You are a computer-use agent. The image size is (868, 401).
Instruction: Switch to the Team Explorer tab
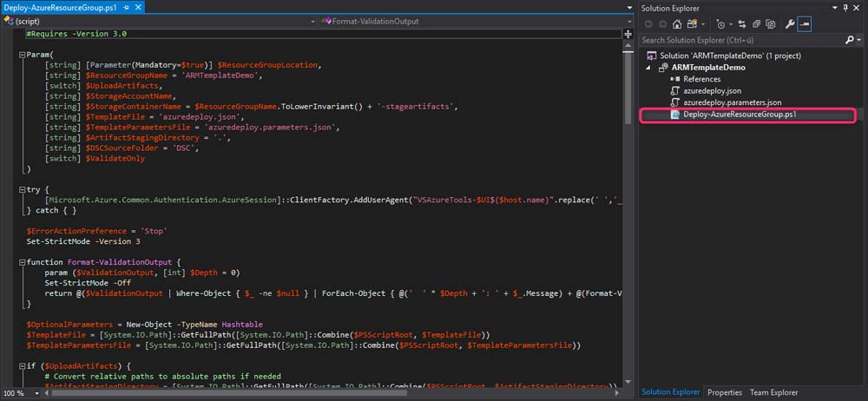774,393
